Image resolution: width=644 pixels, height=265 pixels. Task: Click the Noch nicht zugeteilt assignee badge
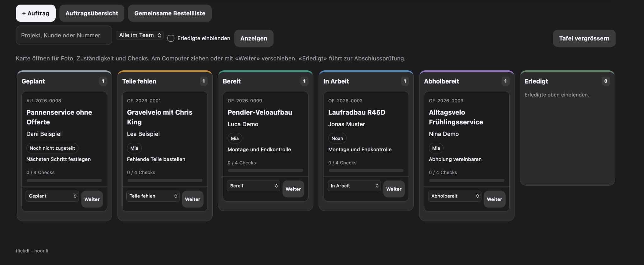[53, 148]
